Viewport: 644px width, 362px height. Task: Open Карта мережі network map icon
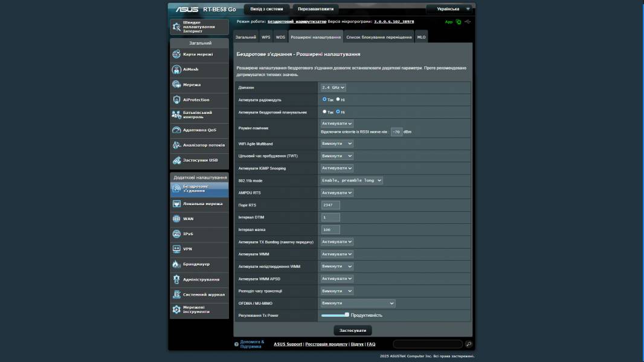coord(176,54)
